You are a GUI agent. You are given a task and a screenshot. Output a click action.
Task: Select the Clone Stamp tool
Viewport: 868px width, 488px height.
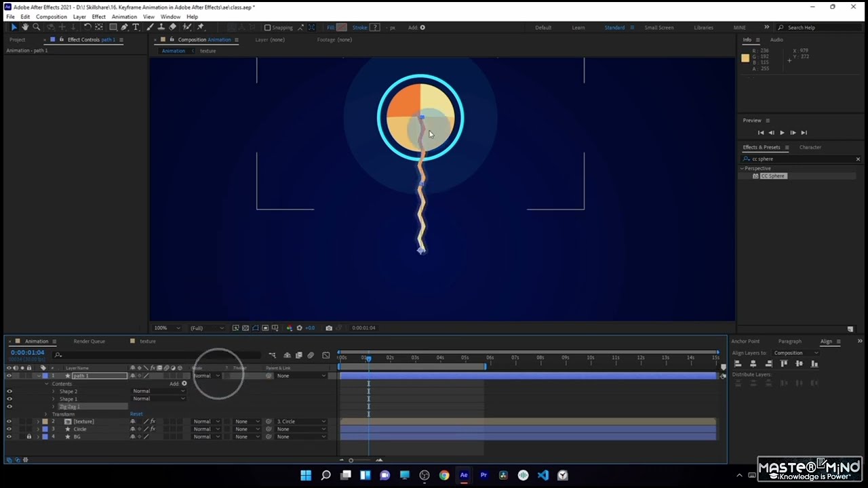pos(161,27)
